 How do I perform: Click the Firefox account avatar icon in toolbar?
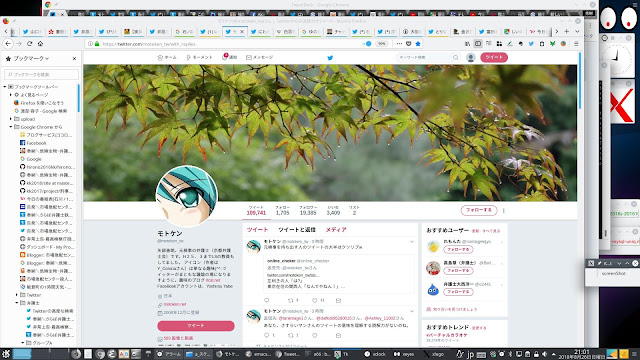point(563,44)
